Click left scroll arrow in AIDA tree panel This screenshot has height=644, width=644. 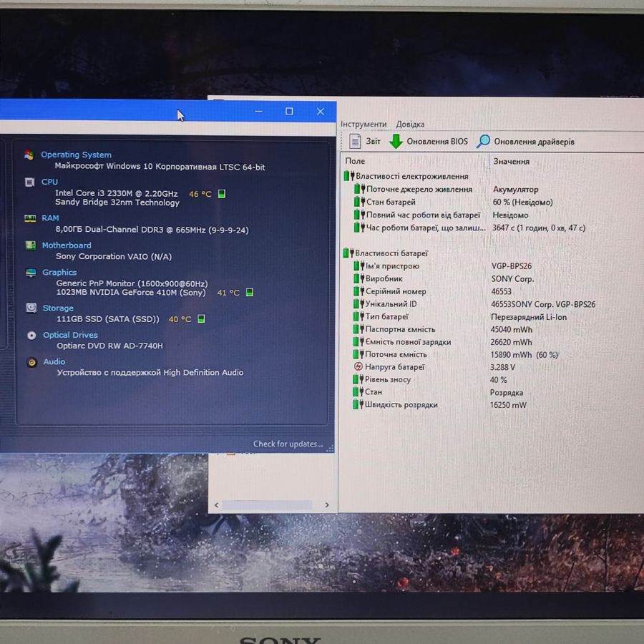tap(216, 504)
